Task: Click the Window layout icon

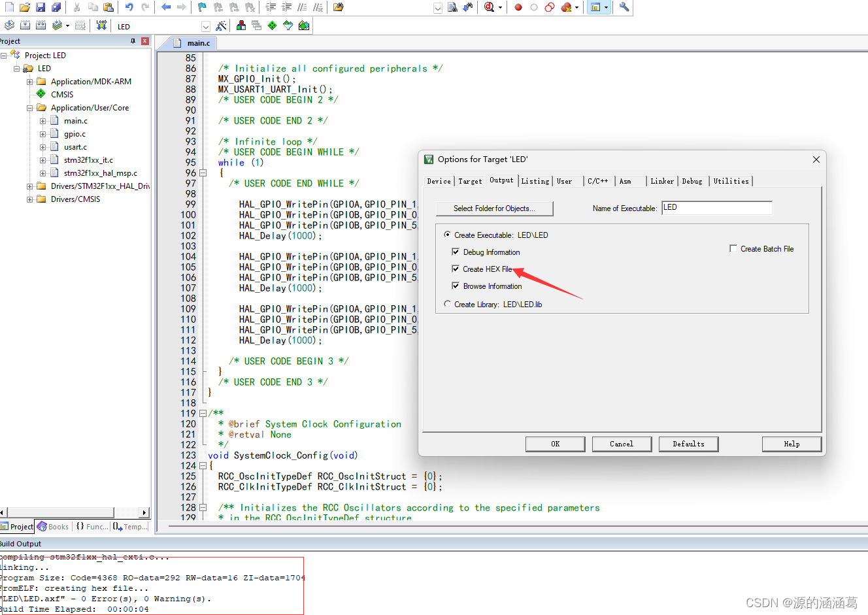Action: 595,7
